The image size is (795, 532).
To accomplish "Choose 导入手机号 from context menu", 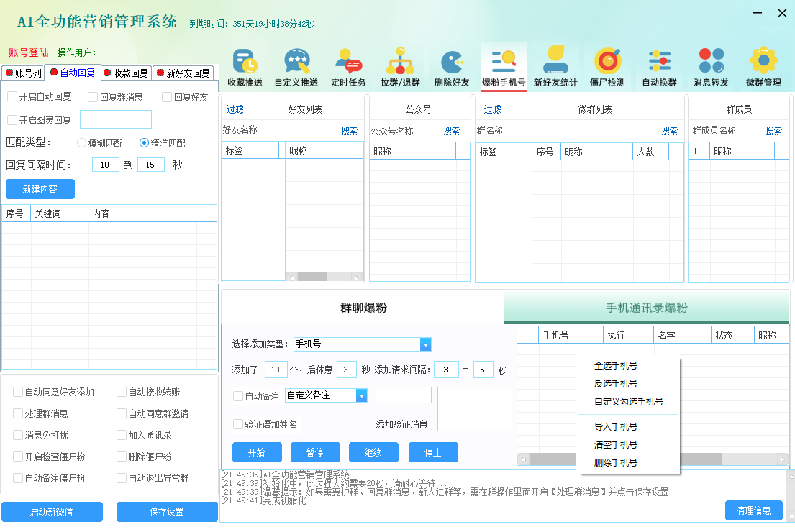I will [x=616, y=426].
